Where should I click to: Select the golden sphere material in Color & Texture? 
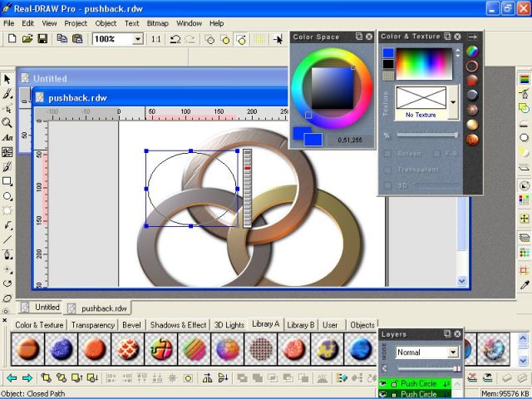click(x=472, y=125)
